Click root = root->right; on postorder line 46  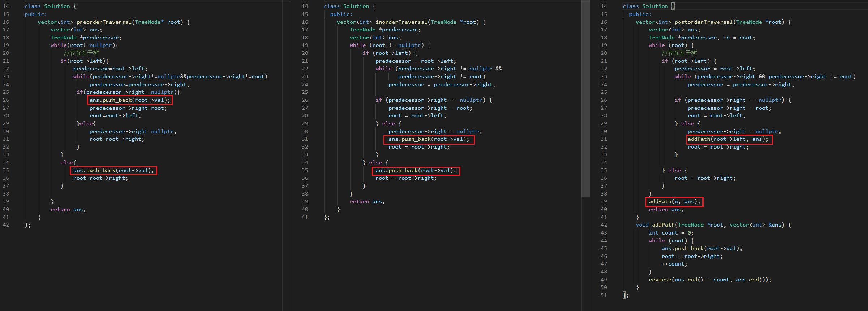pos(692,257)
